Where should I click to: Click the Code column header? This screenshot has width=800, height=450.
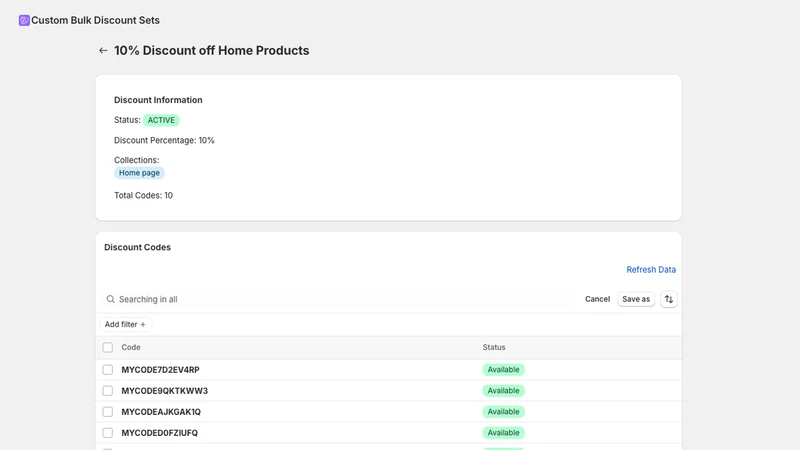pos(131,347)
